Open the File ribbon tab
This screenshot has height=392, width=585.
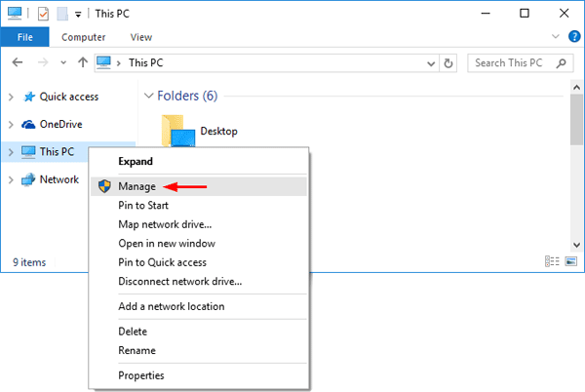click(25, 37)
